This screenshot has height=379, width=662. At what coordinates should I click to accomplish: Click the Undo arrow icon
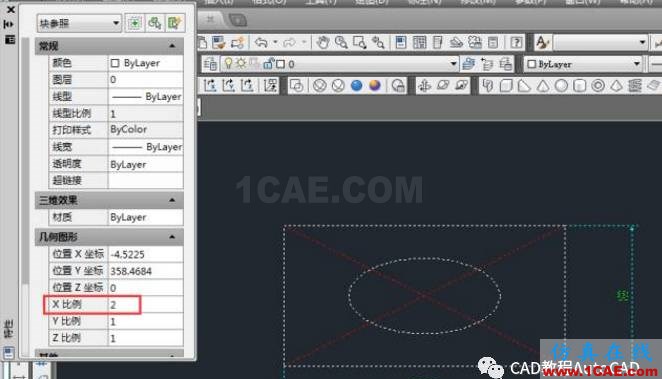(261, 42)
